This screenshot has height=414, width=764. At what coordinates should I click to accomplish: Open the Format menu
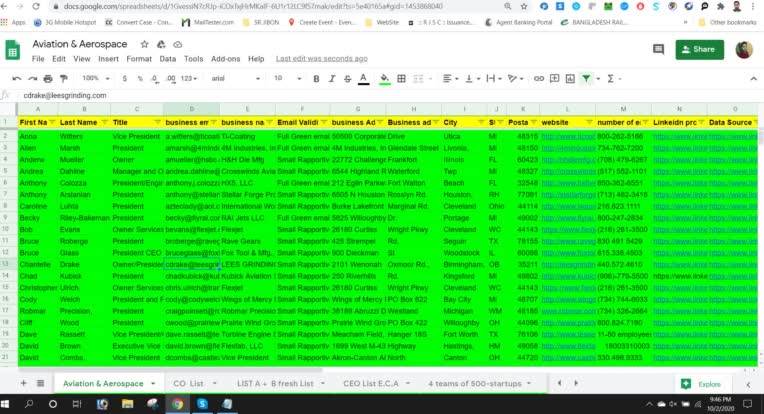coord(139,58)
